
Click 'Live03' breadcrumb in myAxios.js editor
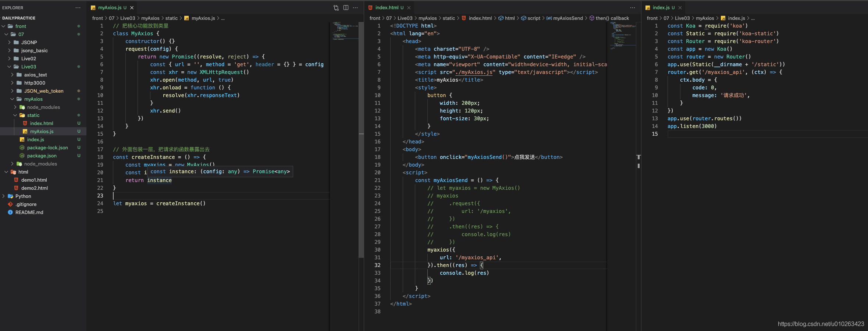point(128,18)
